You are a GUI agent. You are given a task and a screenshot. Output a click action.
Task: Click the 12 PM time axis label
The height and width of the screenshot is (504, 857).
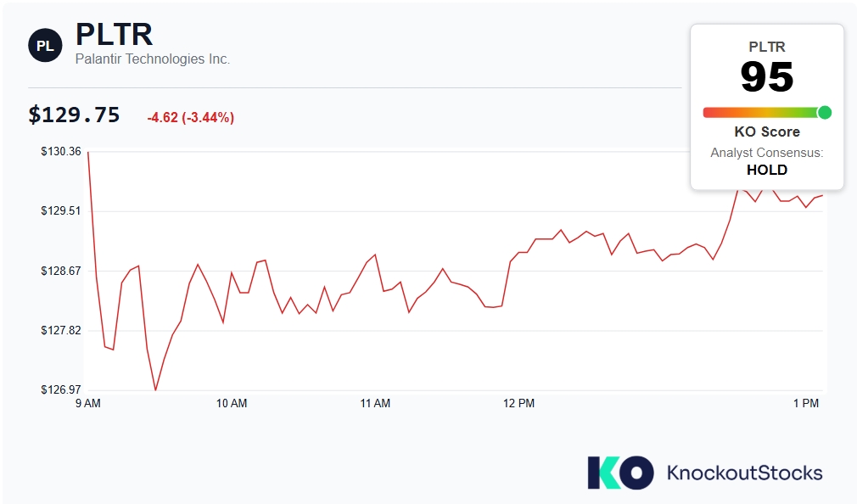[x=518, y=403]
